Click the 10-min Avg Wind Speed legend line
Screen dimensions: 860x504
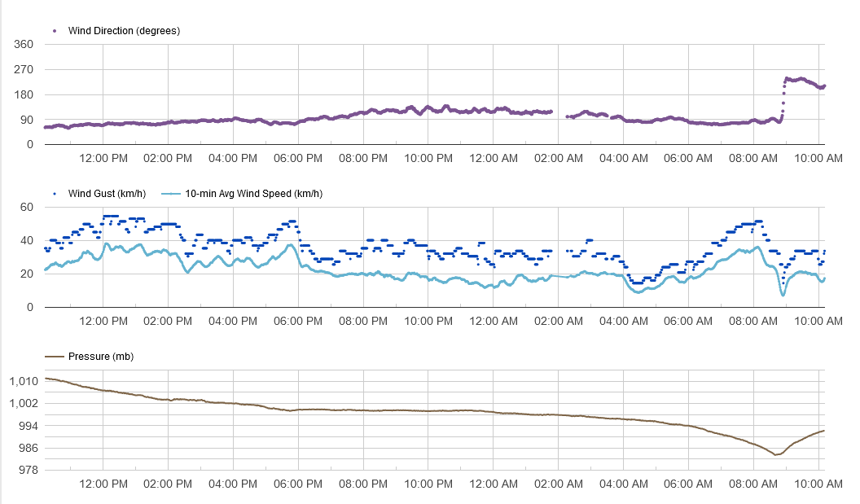tap(171, 194)
